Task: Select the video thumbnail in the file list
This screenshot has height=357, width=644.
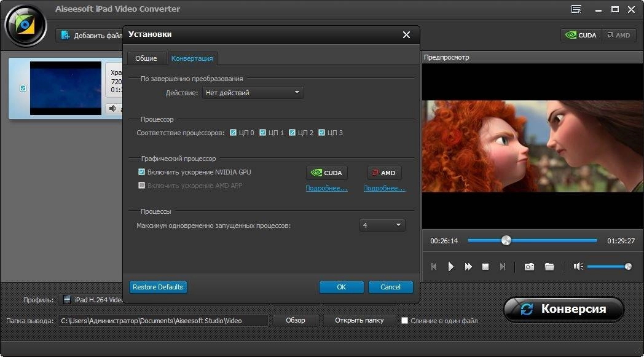Action: 66,88
